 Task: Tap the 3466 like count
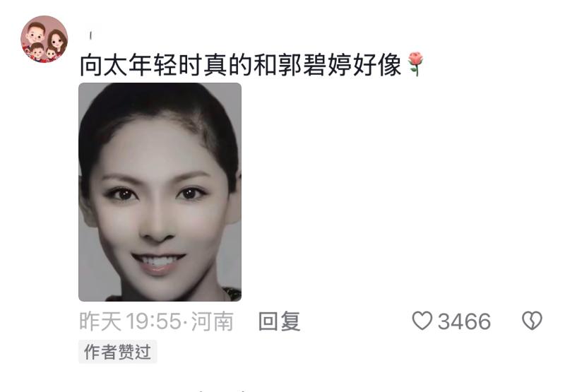464,321
